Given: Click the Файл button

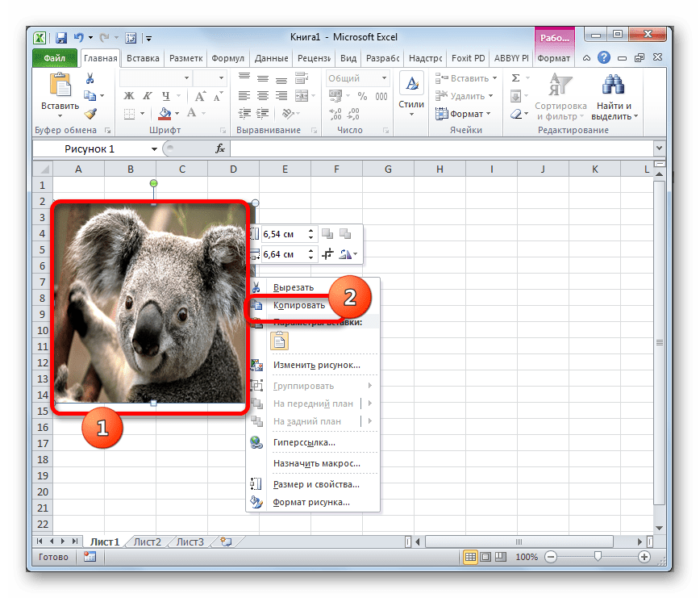Looking at the screenshot, I should [x=55, y=58].
